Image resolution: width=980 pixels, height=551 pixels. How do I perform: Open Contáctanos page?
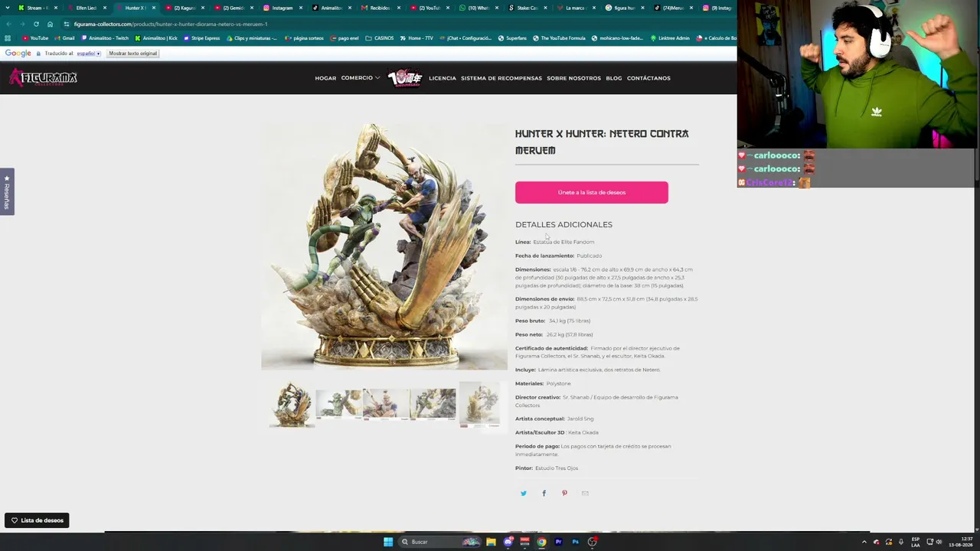tap(648, 78)
